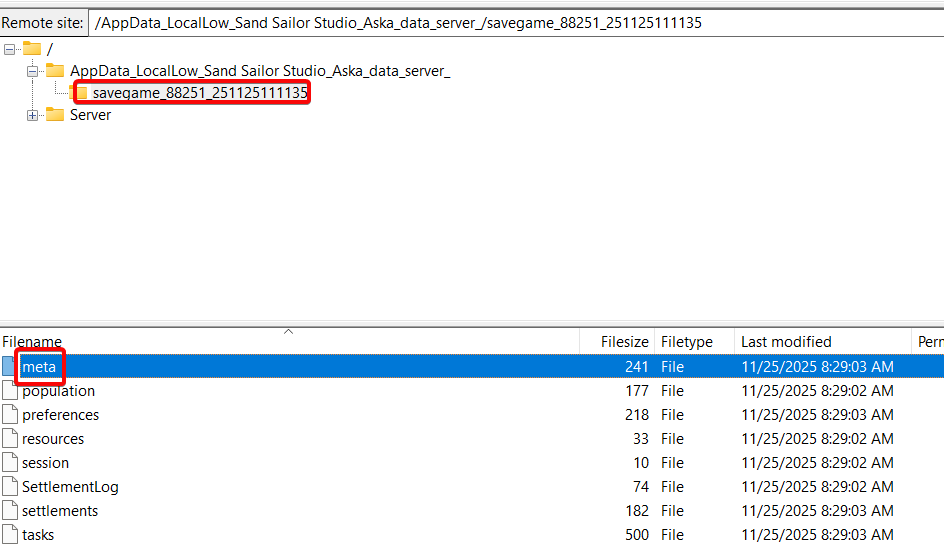Expand the Server folder tree node
The image size is (944, 546).
33,115
